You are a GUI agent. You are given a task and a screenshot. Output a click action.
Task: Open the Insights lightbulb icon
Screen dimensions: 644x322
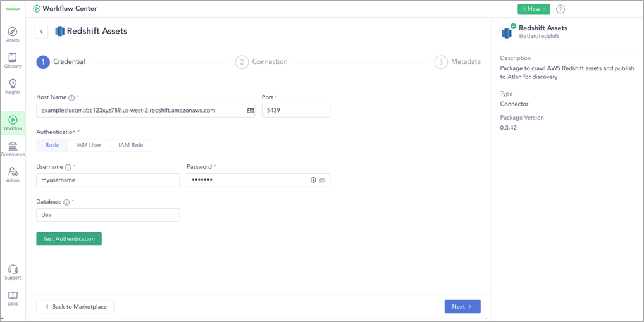tap(13, 84)
